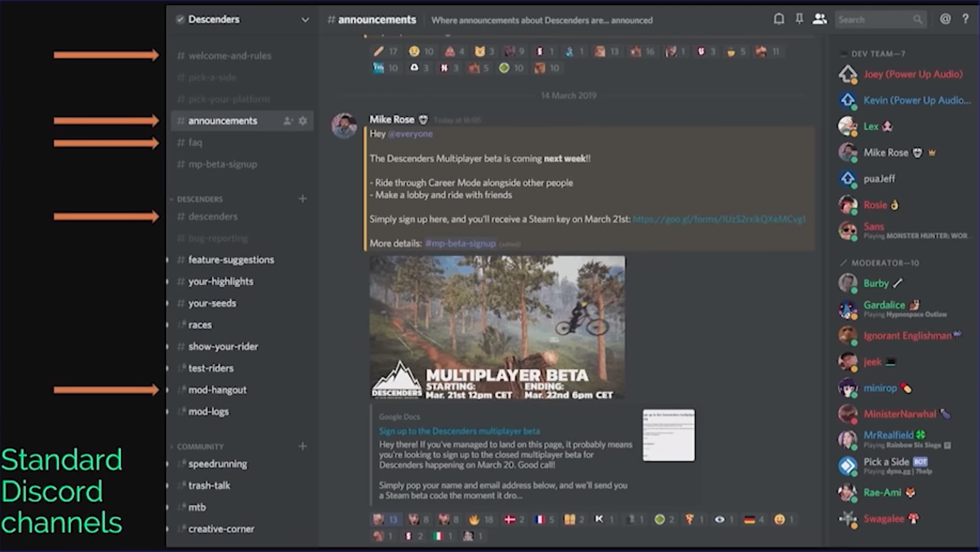Click jeek's avatar in moderator list
980x552 pixels.
(848, 362)
